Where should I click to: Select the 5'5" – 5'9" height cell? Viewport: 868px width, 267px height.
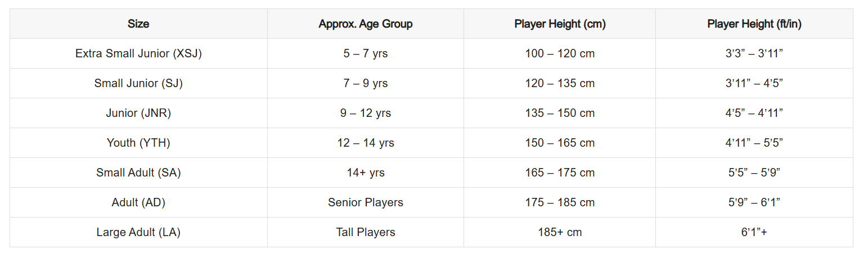pyautogui.click(x=754, y=173)
